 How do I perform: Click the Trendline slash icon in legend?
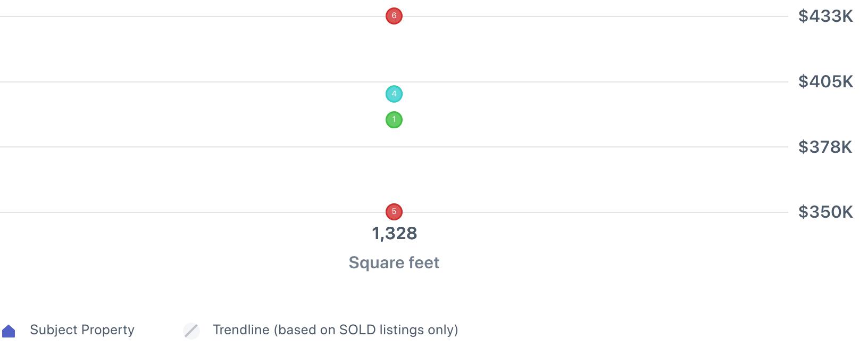(191, 331)
